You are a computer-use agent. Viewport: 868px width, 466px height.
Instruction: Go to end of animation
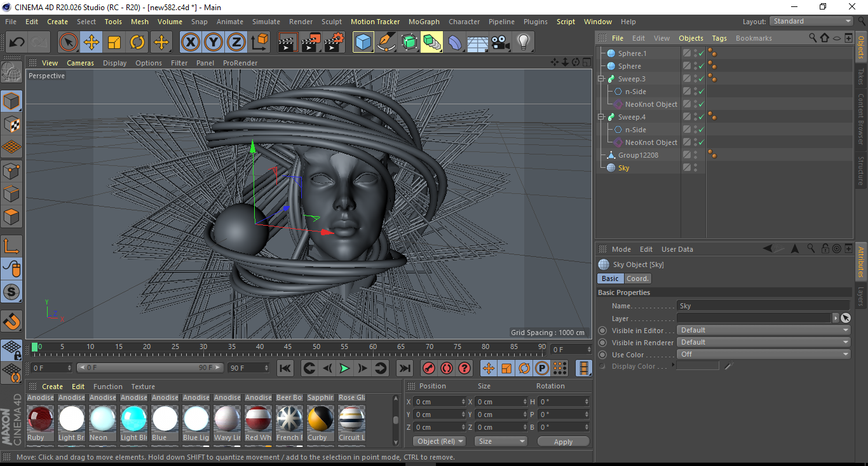(x=404, y=368)
